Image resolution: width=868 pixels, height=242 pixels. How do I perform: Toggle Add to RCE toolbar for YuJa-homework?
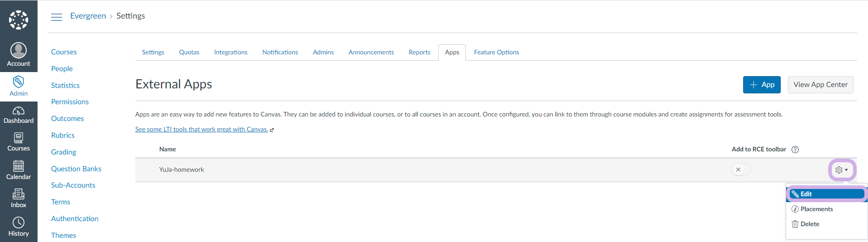[x=741, y=169]
